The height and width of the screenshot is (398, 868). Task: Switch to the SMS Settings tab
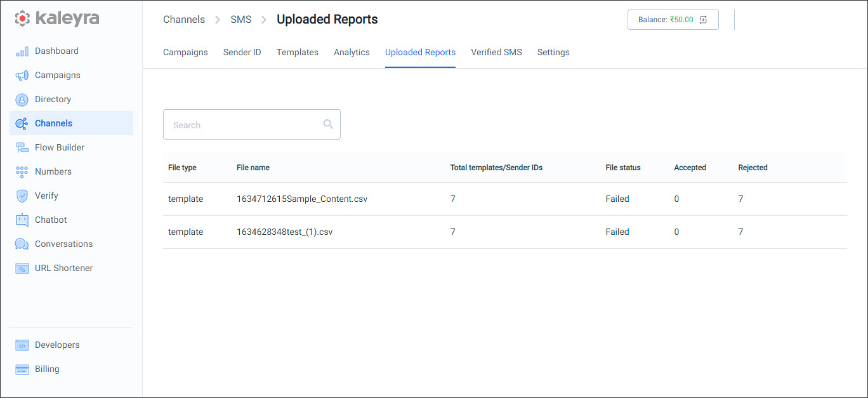click(x=553, y=52)
